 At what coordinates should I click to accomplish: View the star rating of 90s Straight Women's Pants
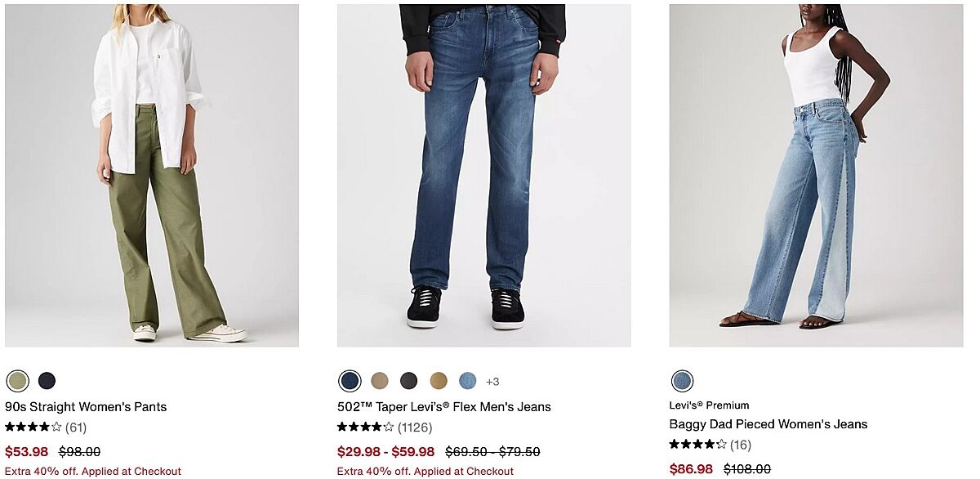pos(33,427)
